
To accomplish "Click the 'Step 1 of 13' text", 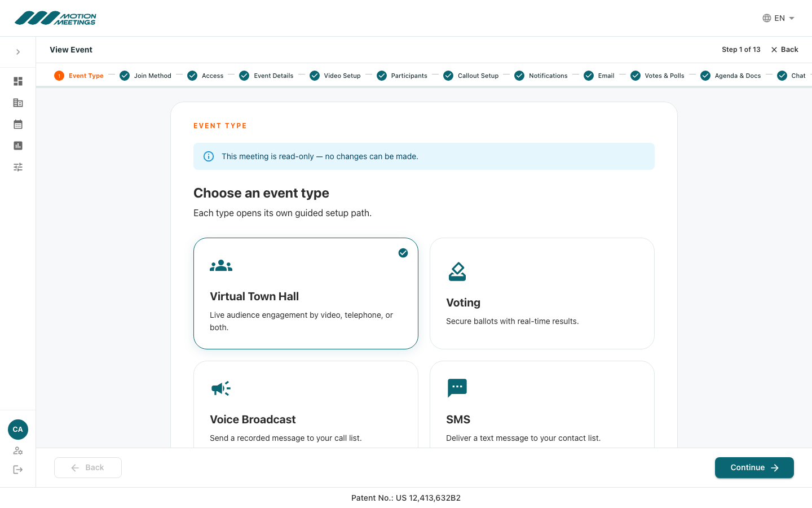I will 741,50.
